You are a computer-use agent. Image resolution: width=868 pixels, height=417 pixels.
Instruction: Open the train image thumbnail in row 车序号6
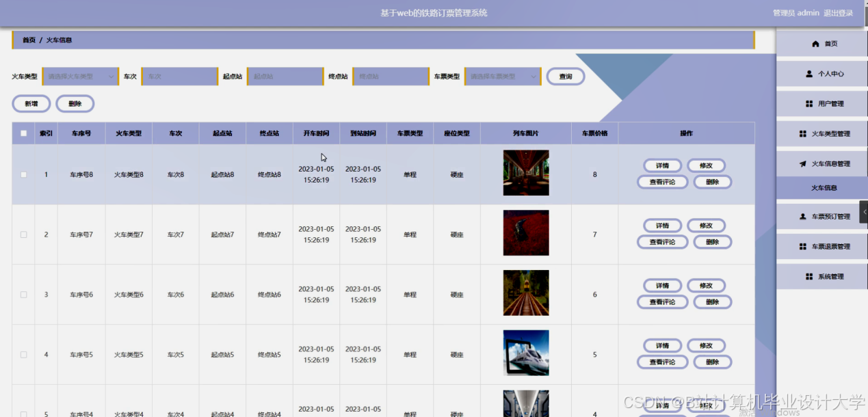(526, 293)
